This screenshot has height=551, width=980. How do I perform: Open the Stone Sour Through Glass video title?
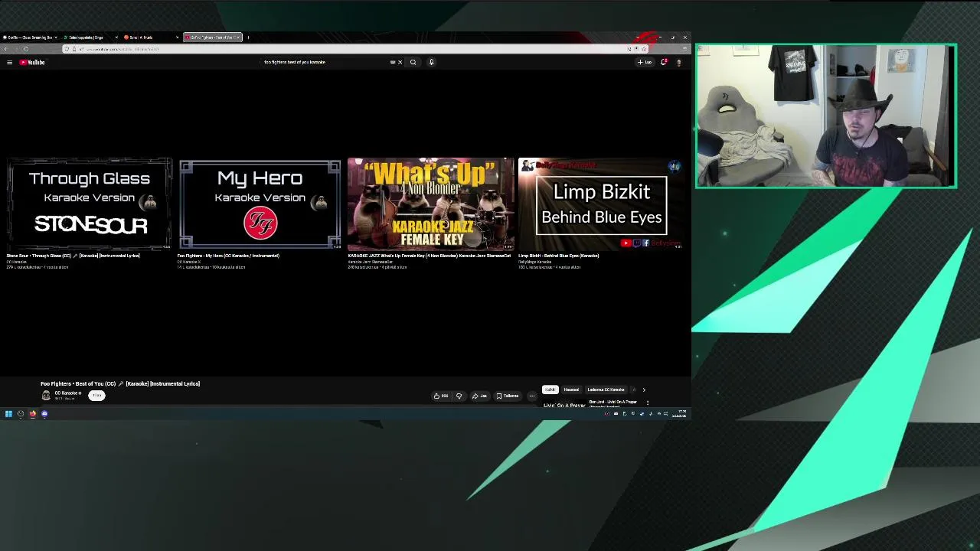(x=73, y=256)
